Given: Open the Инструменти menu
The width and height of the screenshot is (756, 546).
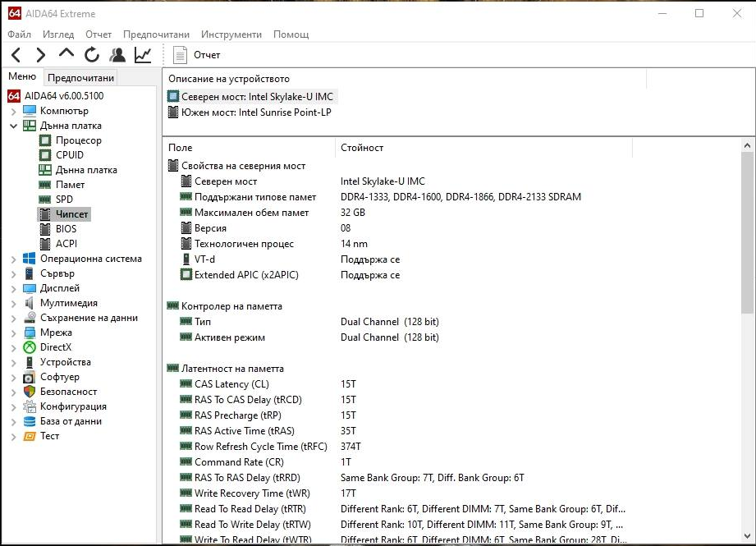Looking at the screenshot, I should click(231, 34).
